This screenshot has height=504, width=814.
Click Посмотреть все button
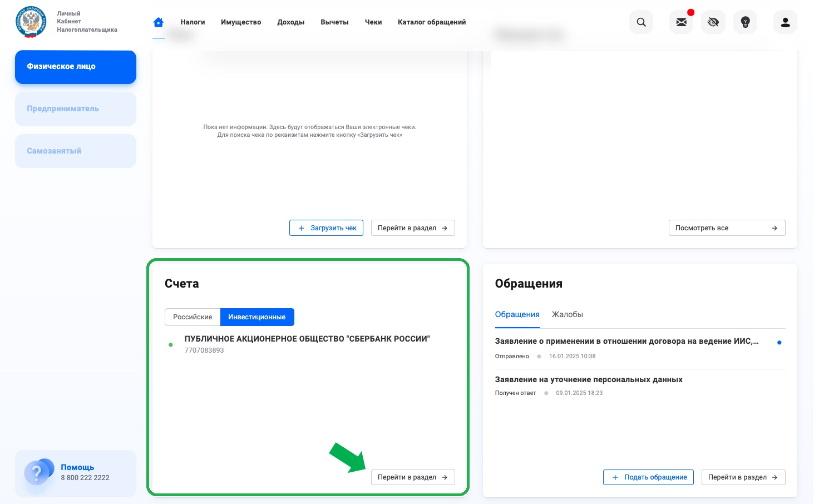tap(726, 228)
